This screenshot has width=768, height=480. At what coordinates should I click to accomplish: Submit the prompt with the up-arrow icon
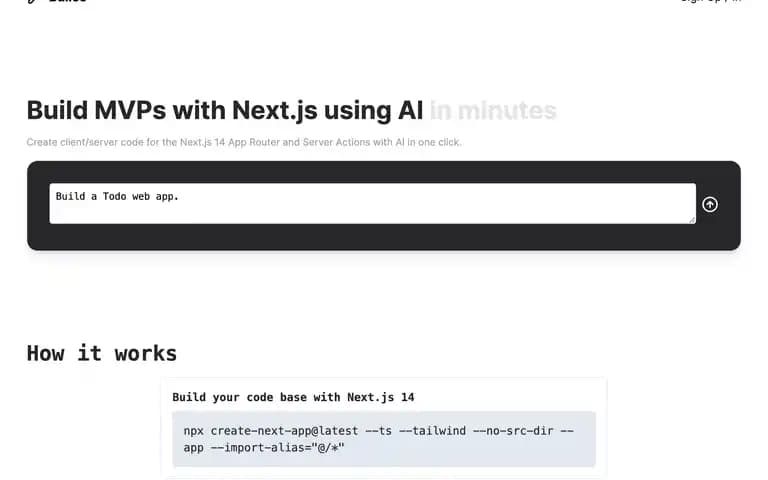pos(710,204)
